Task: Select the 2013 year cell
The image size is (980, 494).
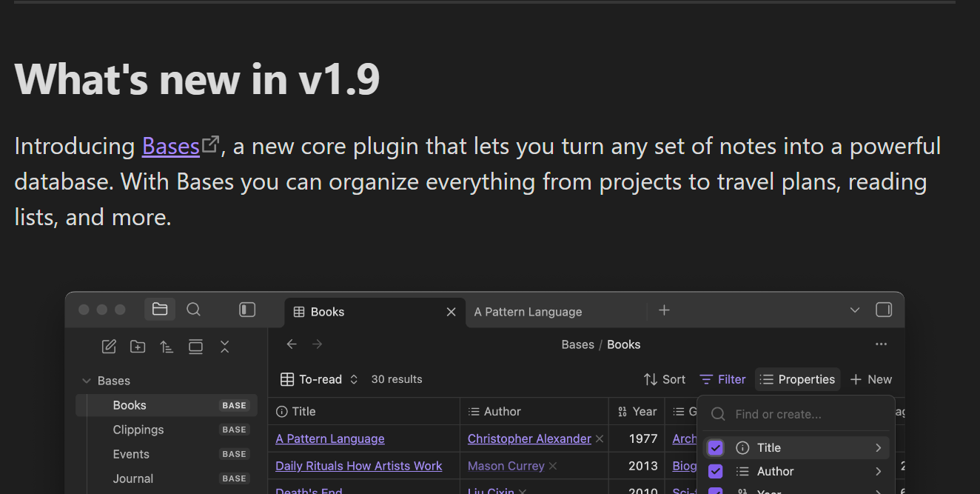Action: coord(637,467)
